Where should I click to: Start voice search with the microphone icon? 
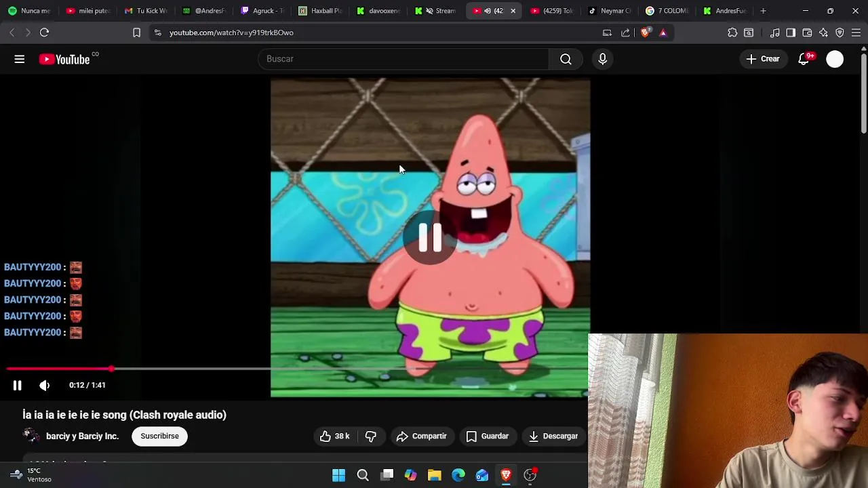click(x=602, y=59)
